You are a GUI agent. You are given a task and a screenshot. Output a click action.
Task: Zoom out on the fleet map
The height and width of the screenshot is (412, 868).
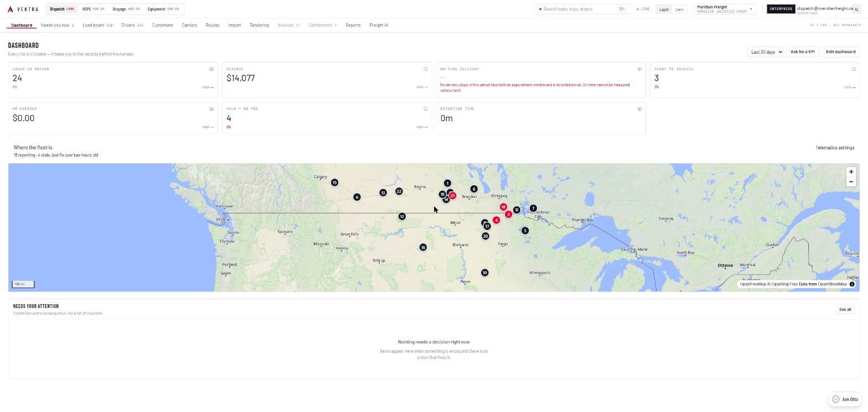click(x=851, y=182)
